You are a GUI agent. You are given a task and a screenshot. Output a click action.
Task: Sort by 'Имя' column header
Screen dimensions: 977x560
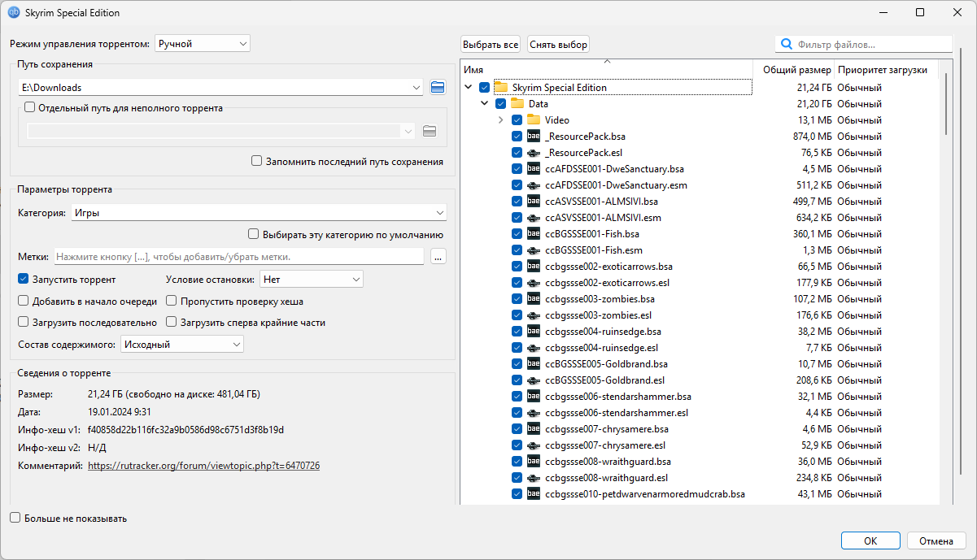click(x=607, y=70)
